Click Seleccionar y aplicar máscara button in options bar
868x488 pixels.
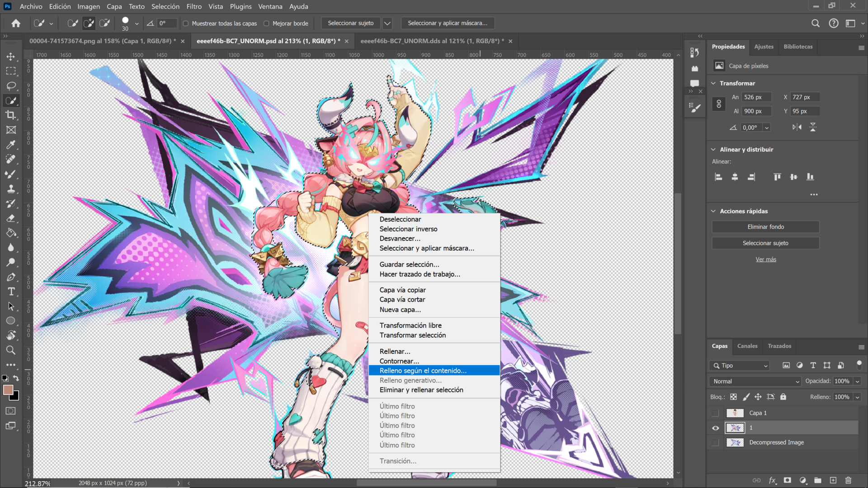pyautogui.click(x=448, y=23)
